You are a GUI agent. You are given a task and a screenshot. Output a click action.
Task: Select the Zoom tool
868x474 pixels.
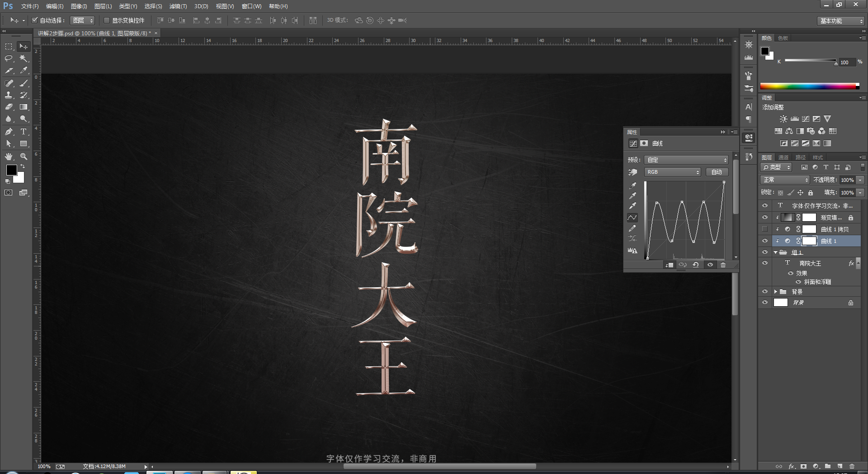coord(24,156)
